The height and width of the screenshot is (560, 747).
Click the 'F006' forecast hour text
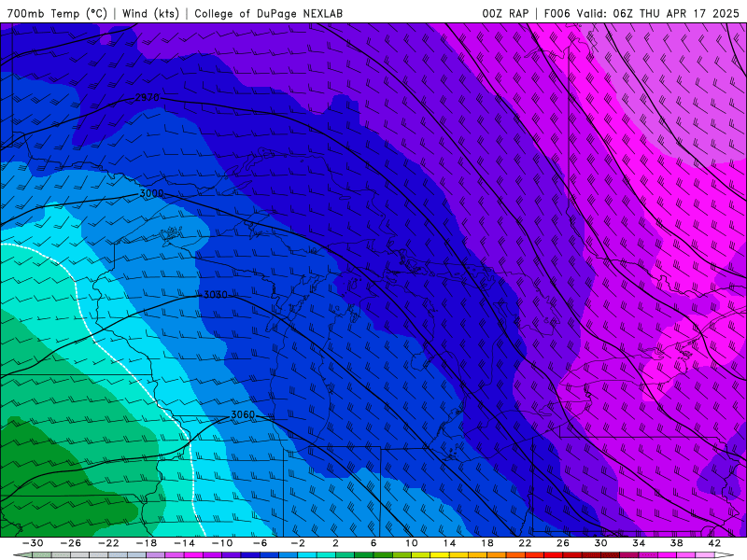[557, 13]
